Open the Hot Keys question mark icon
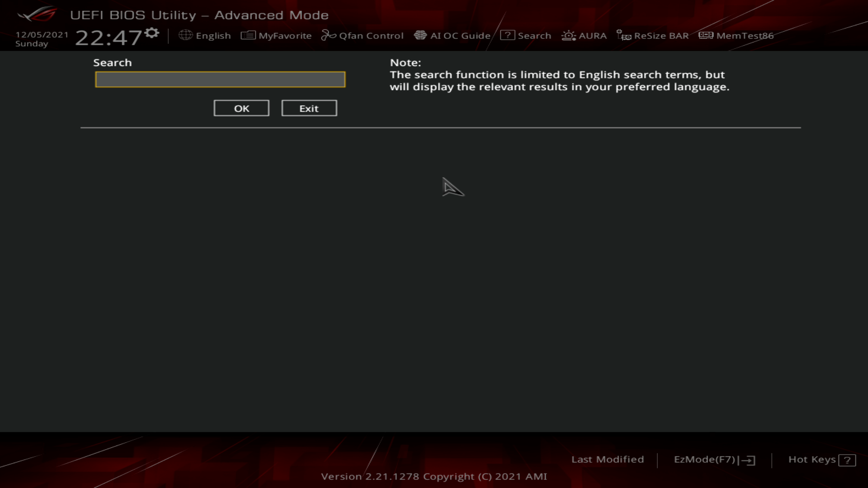Screen dimensions: 868x488 click(x=847, y=460)
